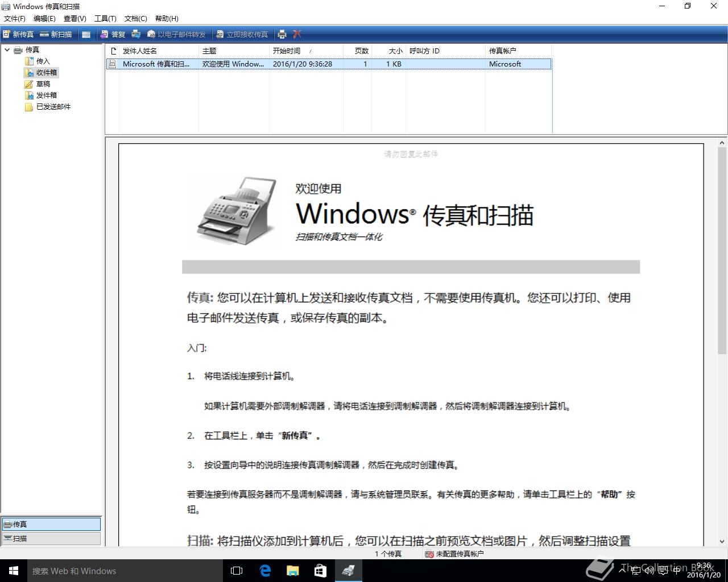Click the Windows Start button
This screenshot has height=582, width=728.
pos(14,571)
